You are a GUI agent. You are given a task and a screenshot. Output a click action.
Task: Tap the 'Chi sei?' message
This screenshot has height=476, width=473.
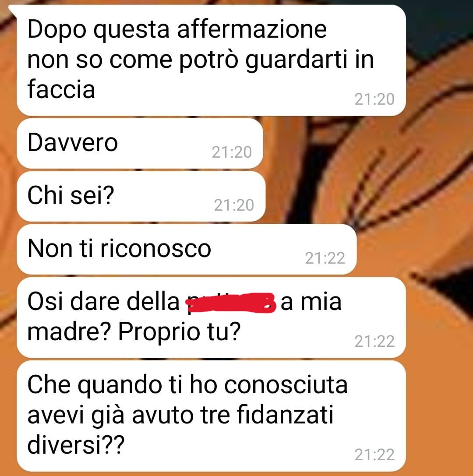[141, 196]
